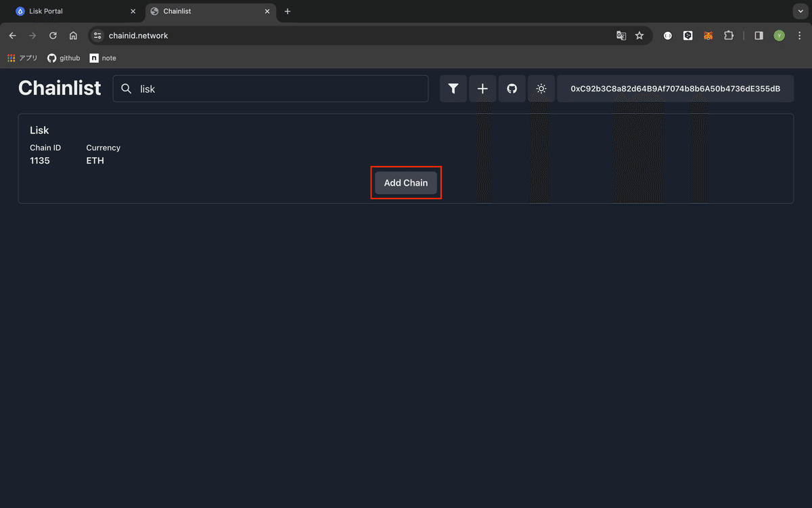
Task: Click the plus icon in Chainlist toolbar
Action: click(x=482, y=89)
